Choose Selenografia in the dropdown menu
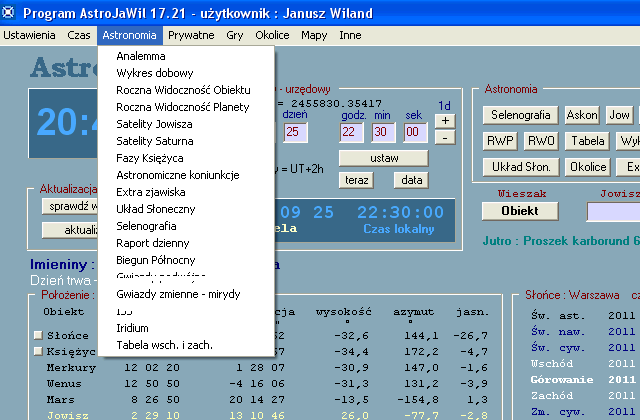 click(186, 226)
